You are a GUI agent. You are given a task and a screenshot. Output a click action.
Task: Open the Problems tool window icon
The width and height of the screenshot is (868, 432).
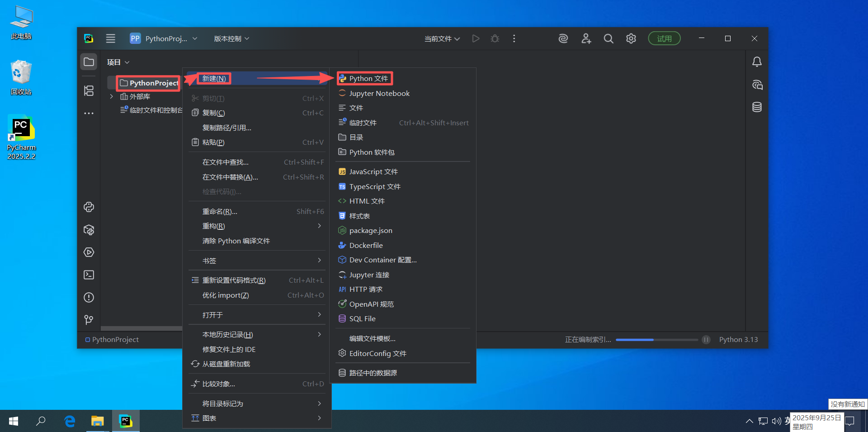click(x=89, y=297)
